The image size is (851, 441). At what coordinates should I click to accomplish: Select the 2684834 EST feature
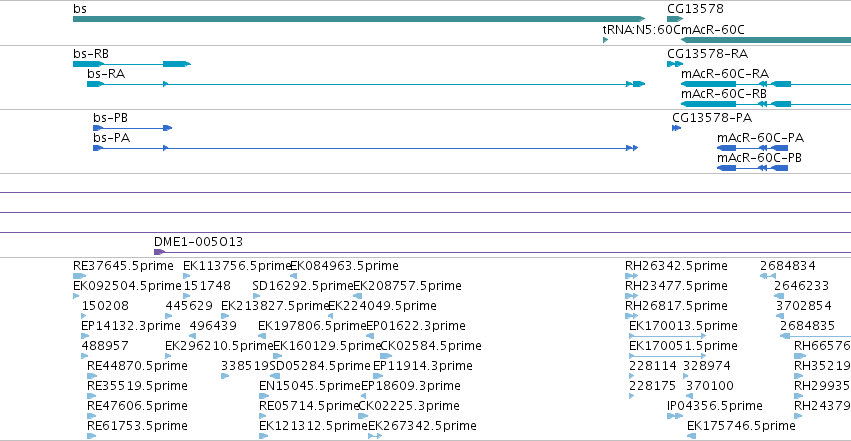click(767, 276)
